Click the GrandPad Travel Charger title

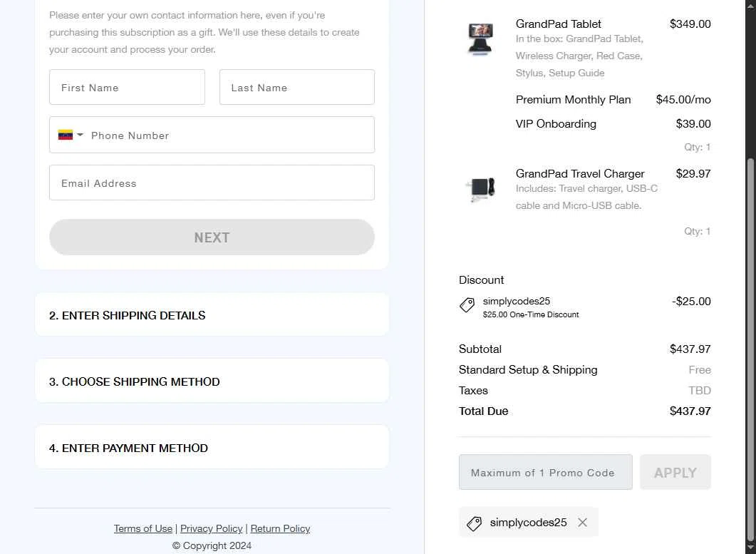pos(580,173)
